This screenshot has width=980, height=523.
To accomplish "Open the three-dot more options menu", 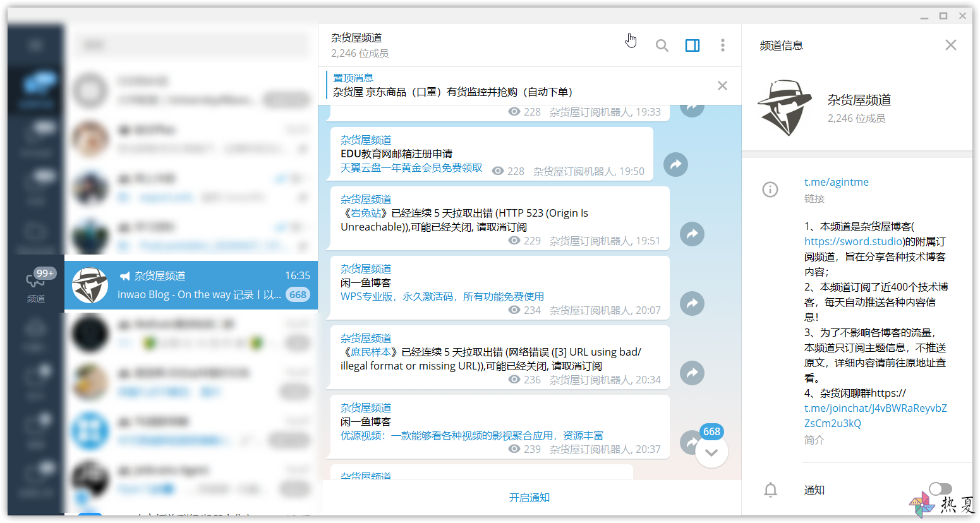I will [723, 45].
